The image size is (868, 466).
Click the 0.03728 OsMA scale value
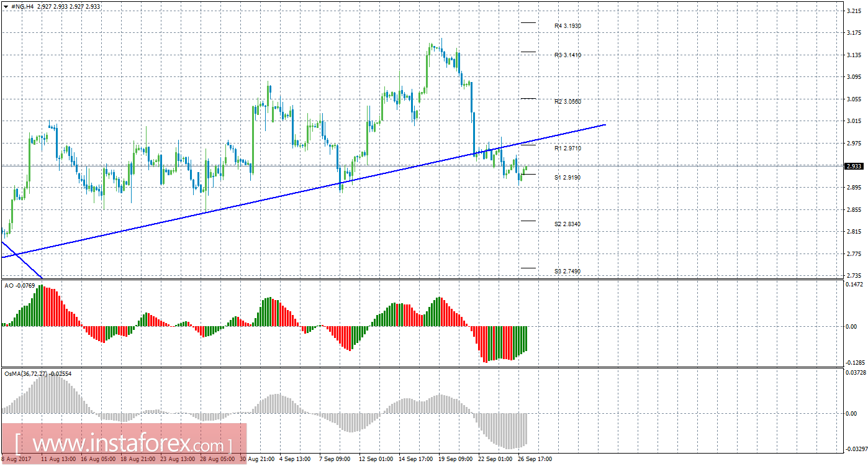click(856, 373)
